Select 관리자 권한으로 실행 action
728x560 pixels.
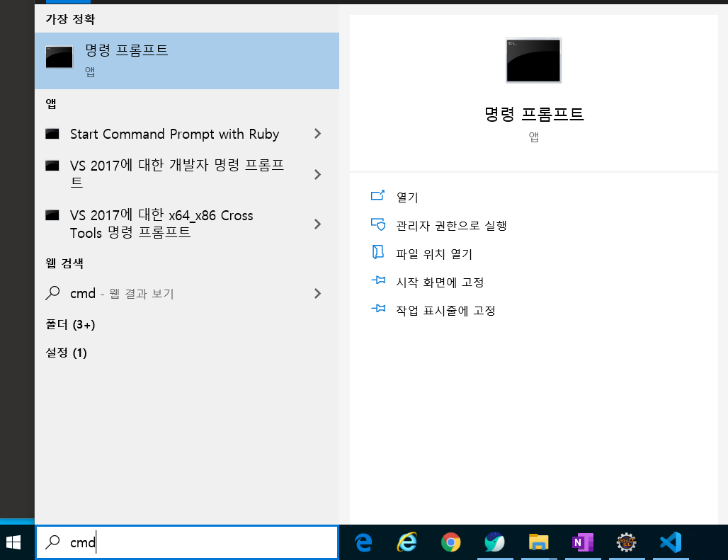click(x=451, y=225)
